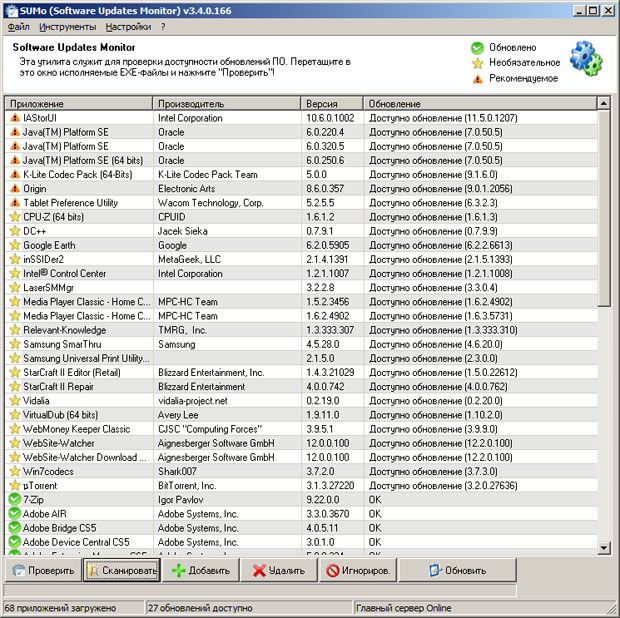
Task: Select the Samsung Universal Print Utility row
Action: [x=301, y=358]
